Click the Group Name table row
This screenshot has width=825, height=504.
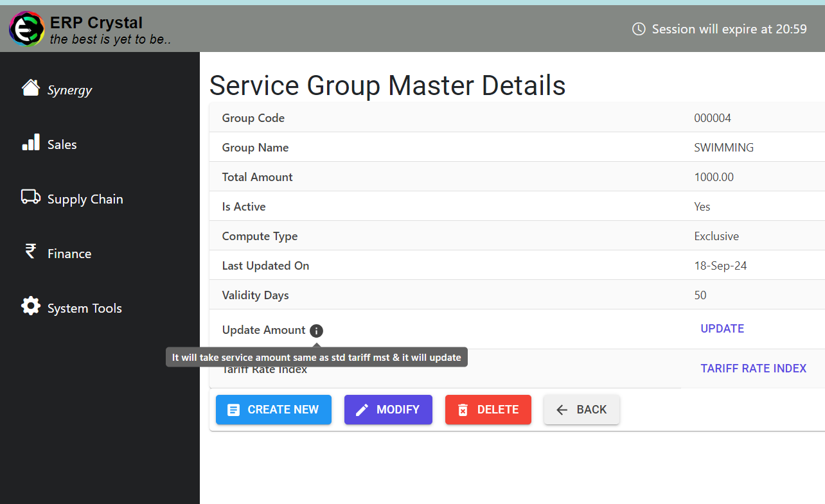(x=450, y=147)
